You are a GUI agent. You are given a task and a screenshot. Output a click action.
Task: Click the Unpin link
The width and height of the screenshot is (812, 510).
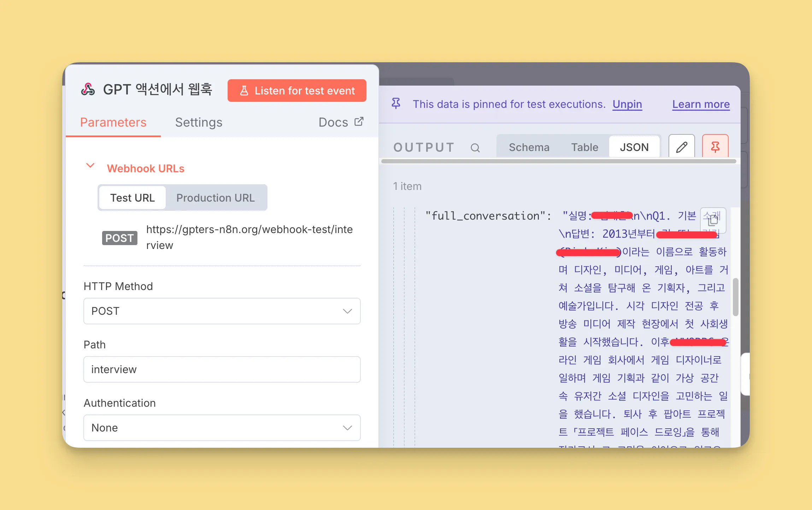pos(627,104)
